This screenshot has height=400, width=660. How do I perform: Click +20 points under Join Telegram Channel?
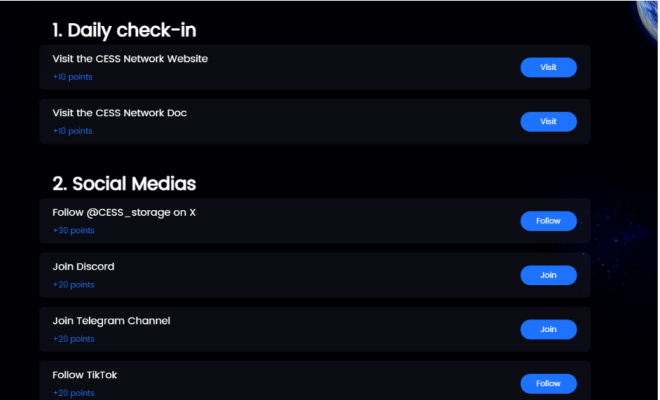(x=73, y=339)
